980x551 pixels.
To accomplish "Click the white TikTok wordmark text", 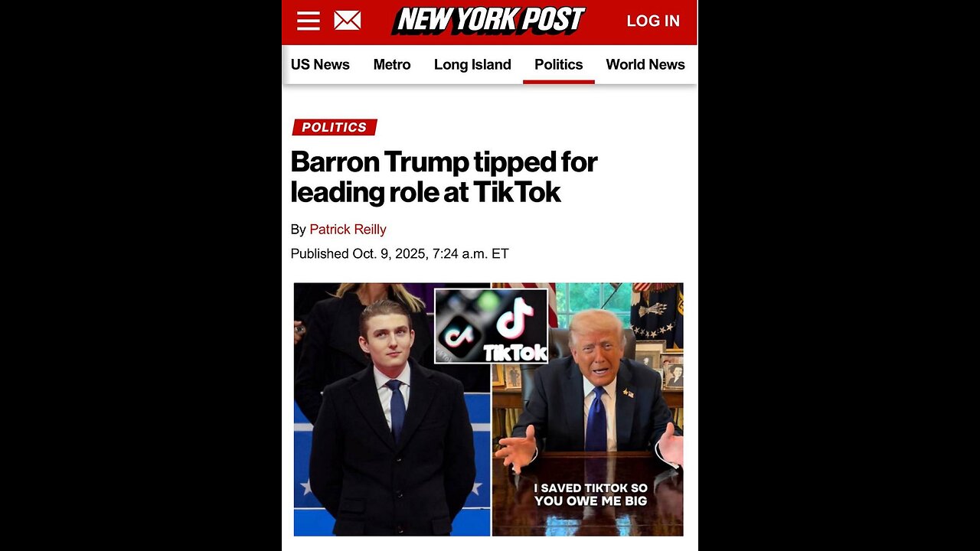I will [515, 353].
